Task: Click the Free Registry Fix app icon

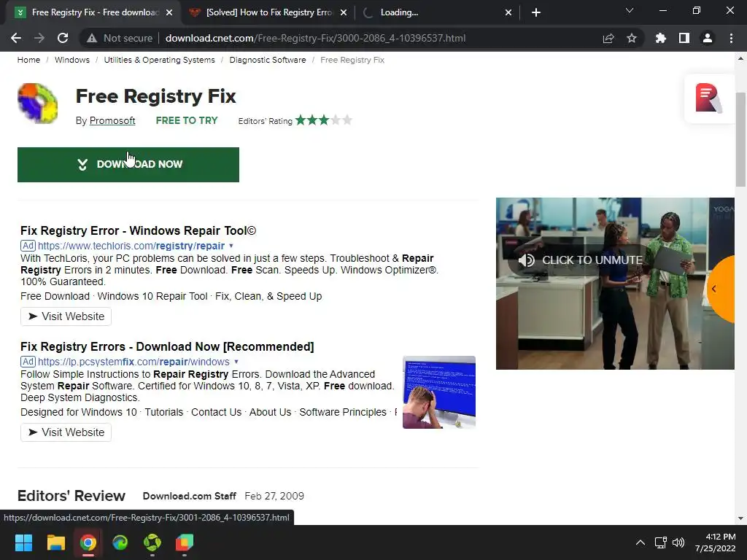Action: point(38,104)
